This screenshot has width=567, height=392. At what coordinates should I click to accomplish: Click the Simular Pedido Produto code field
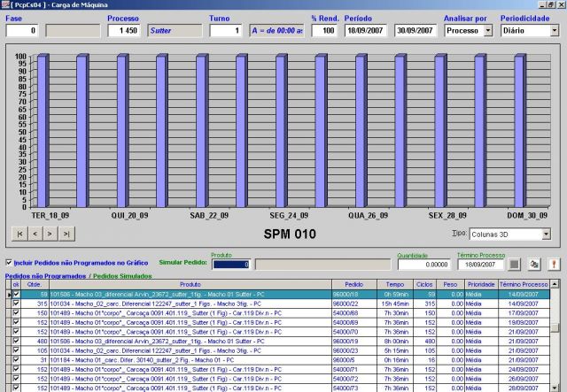[231, 265]
